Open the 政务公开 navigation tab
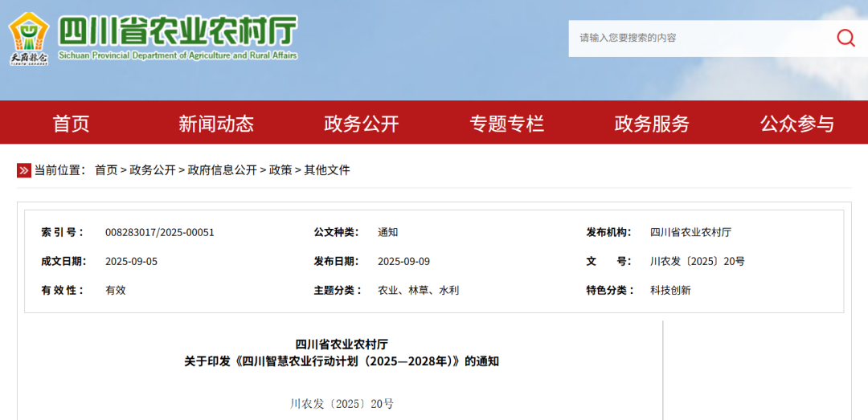This screenshot has width=868, height=420. tap(362, 124)
